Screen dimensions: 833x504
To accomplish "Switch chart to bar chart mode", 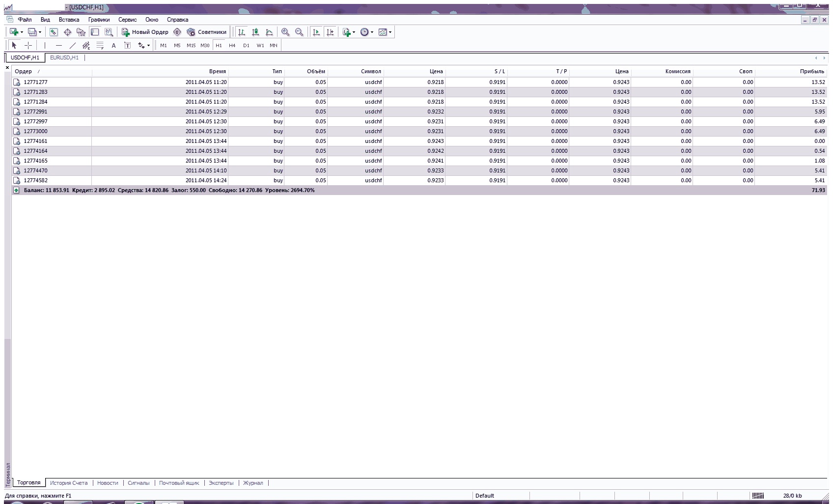I will pyautogui.click(x=242, y=32).
